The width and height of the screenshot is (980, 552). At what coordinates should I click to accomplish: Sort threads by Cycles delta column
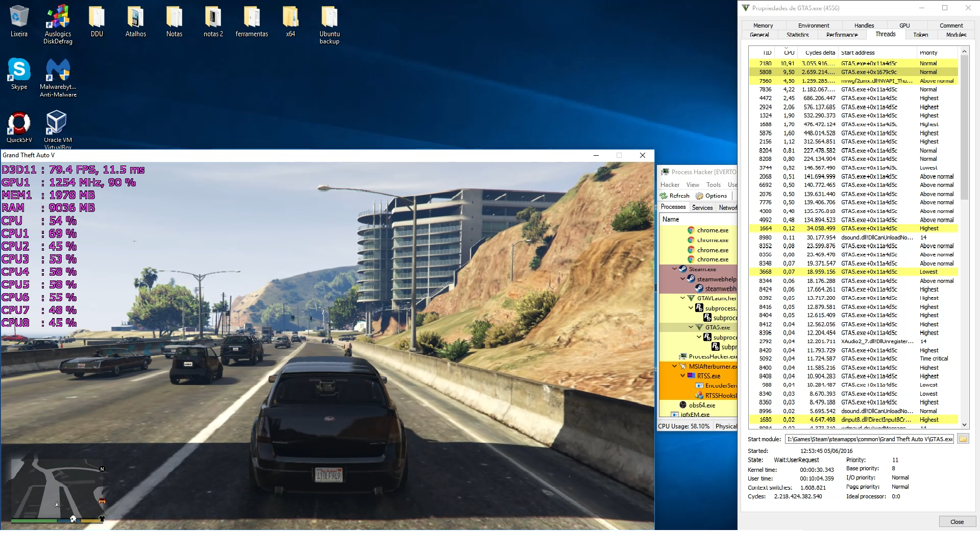click(818, 53)
